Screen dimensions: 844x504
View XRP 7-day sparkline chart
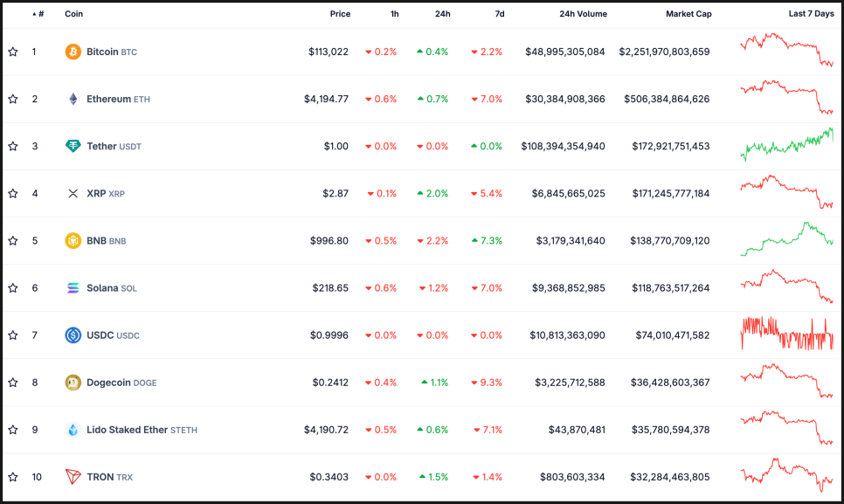(x=787, y=192)
